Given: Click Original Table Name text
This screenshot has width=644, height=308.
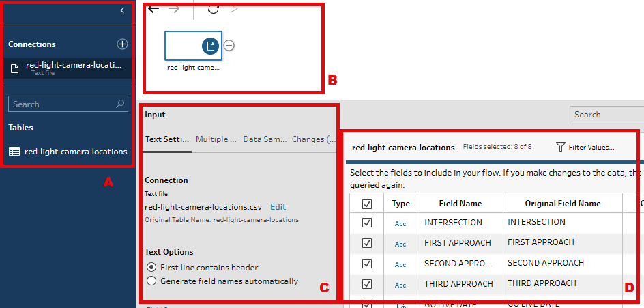Looking at the screenshot, I should pyautogui.click(x=222, y=220).
